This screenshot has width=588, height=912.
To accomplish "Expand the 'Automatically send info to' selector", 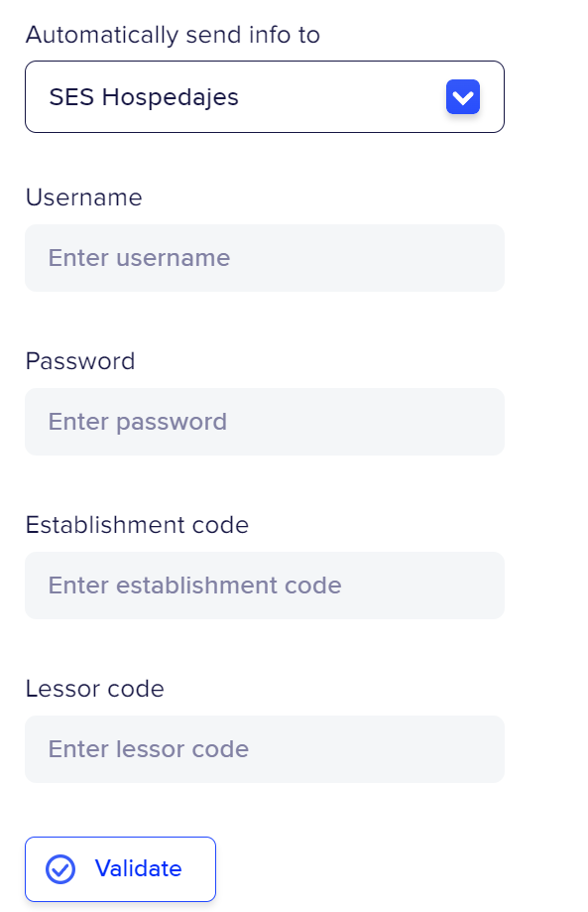I will [x=265, y=96].
